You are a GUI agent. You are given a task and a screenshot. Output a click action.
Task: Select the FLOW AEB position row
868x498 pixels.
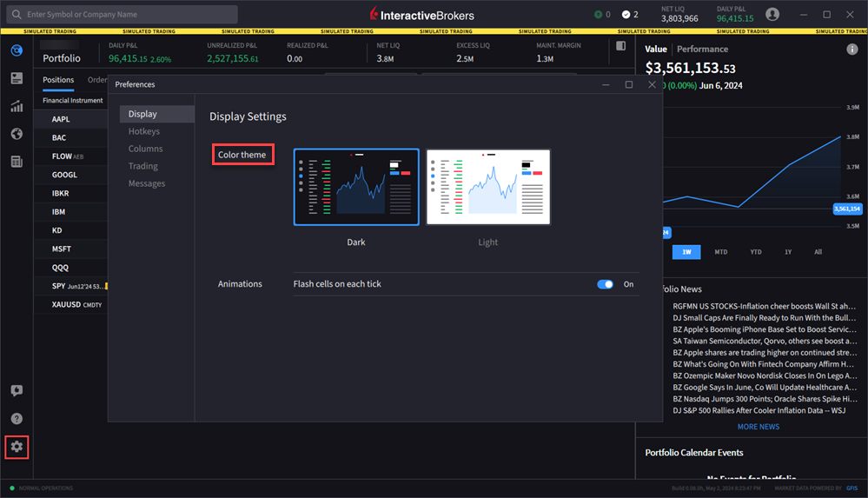(x=71, y=156)
